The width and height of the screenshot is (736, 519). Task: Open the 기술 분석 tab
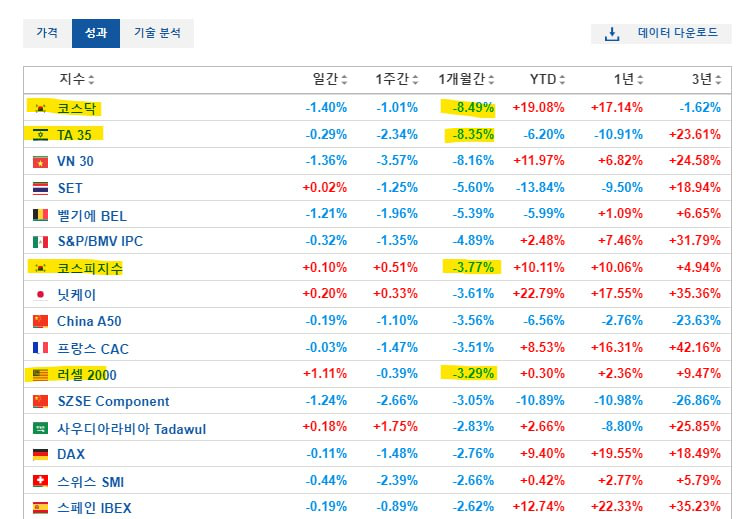157,33
